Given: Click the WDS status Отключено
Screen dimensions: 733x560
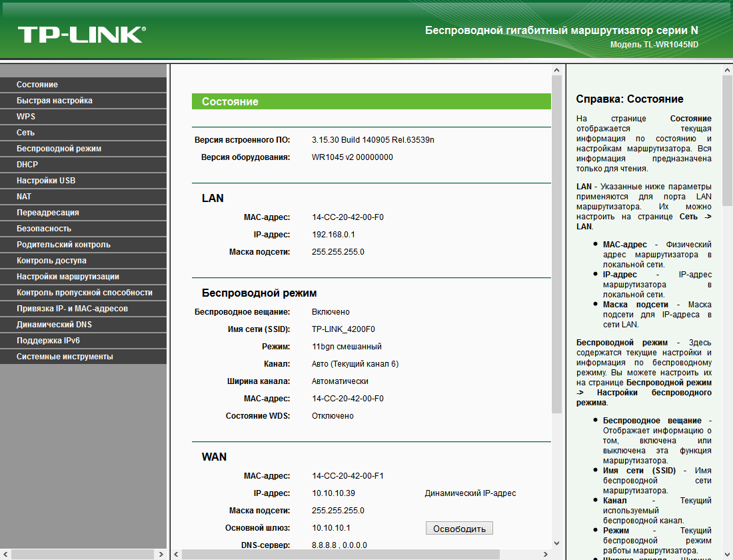Looking at the screenshot, I should click(x=333, y=416).
